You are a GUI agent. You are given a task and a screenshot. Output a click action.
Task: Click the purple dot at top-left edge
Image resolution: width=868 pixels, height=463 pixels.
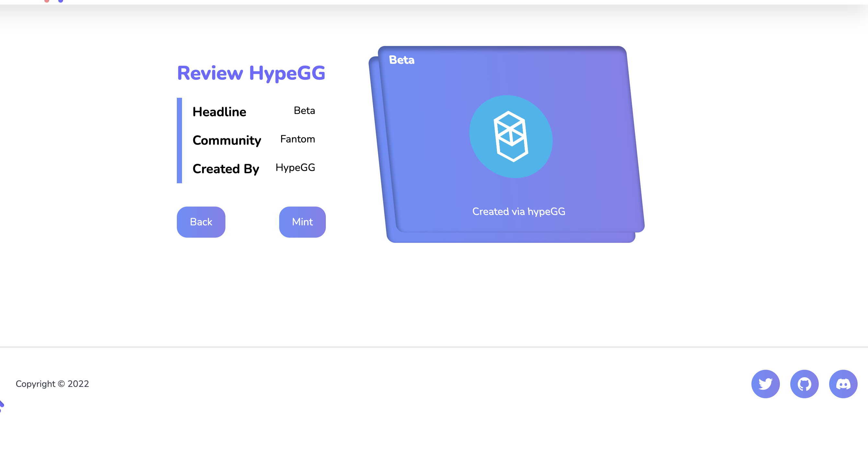(61, 1)
